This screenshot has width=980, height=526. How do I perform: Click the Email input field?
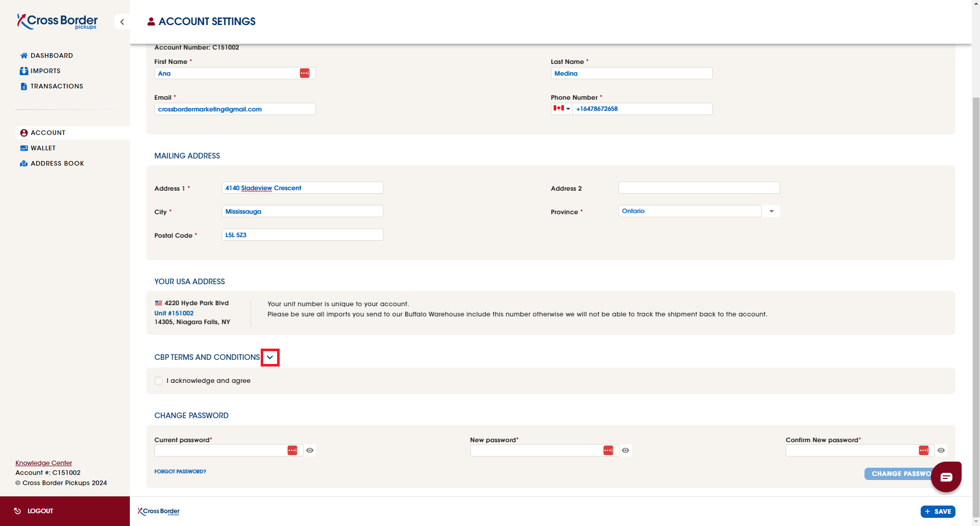pos(235,109)
